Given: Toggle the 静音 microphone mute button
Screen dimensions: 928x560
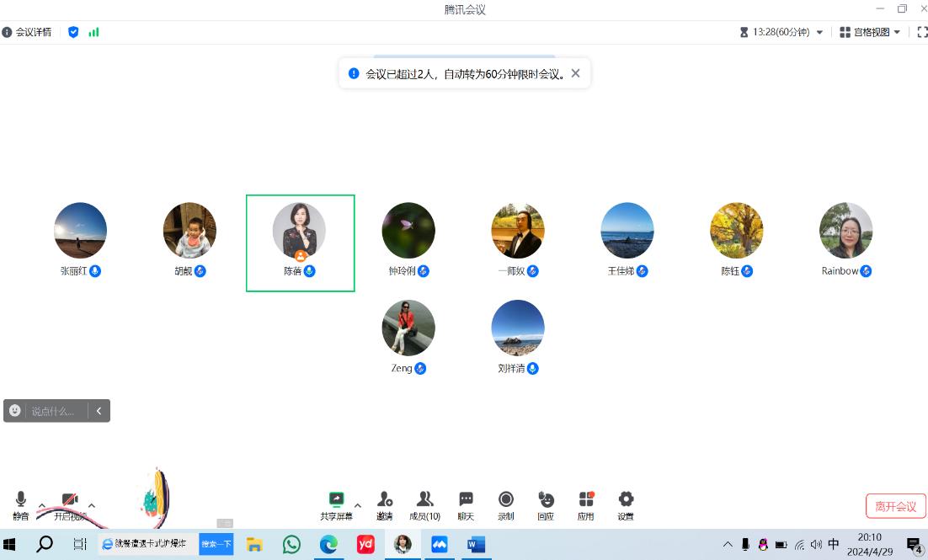Looking at the screenshot, I should [21, 500].
